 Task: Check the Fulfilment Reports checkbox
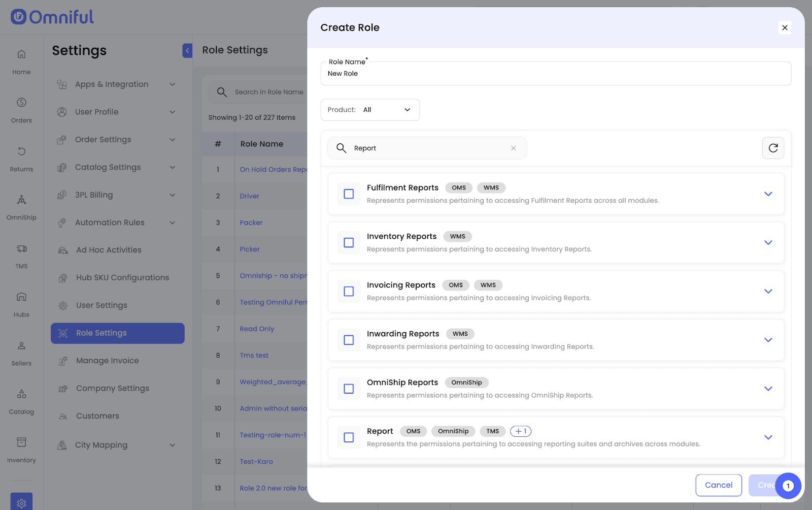349,194
